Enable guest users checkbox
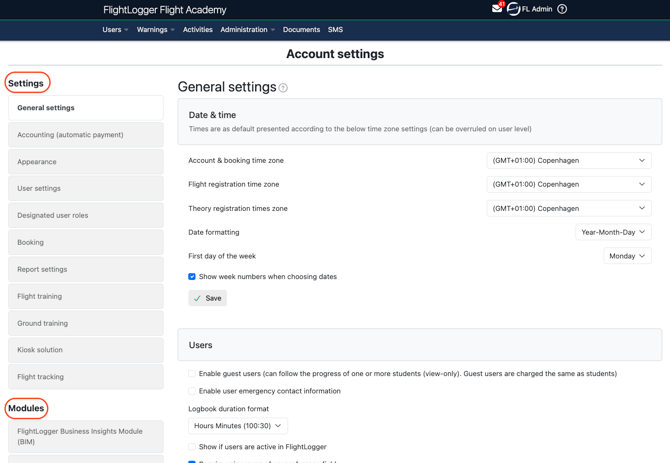Image resolution: width=670 pixels, height=463 pixels. coord(192,374)
